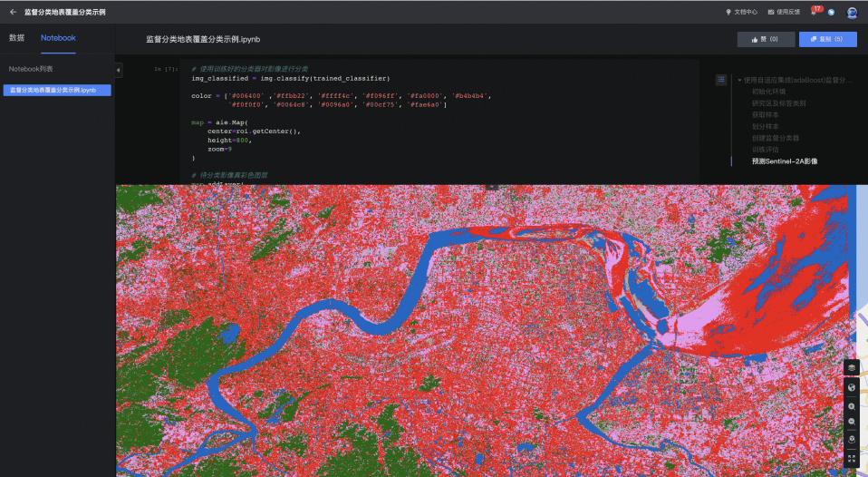
Task: Select the Notebook tab
Action: (x=58, y=38)
